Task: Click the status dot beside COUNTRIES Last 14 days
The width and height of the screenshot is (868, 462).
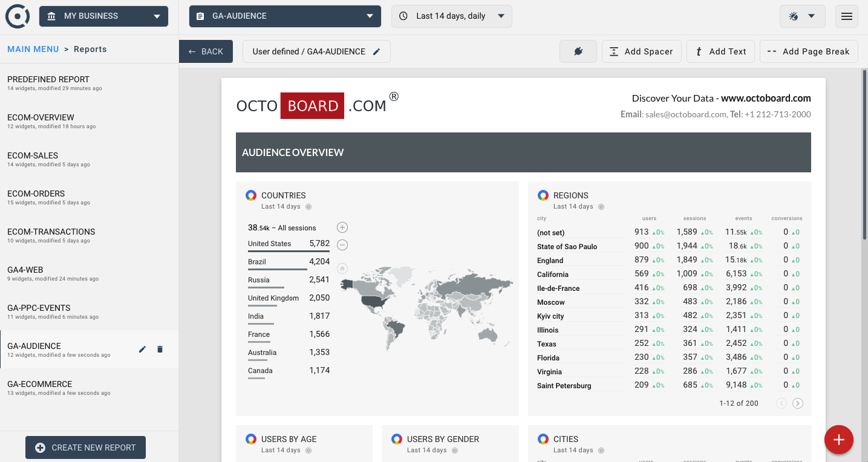Action: point(308,207)
